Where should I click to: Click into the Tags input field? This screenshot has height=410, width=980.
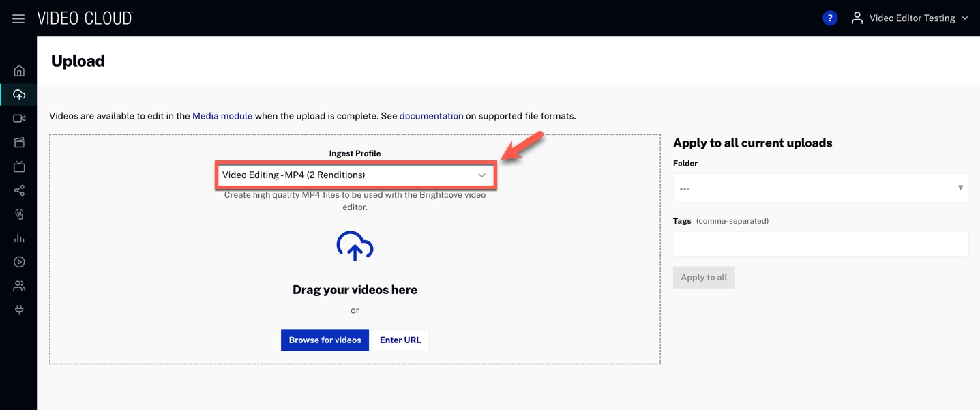[820, 244]
